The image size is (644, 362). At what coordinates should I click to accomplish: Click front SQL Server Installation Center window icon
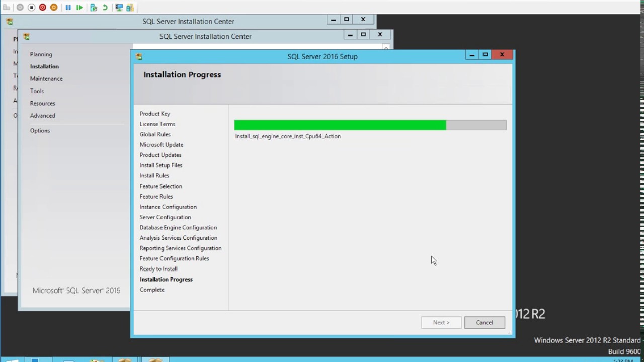pyautogui.click(x=26, y=37)
